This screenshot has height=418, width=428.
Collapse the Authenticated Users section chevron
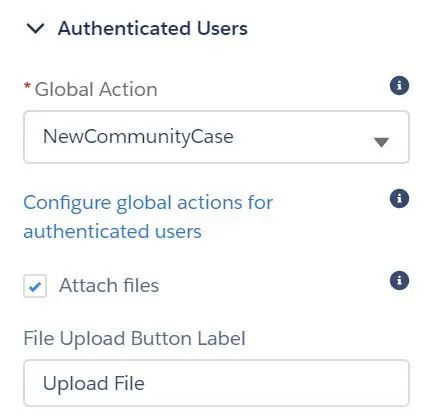(x=35, y=29)
